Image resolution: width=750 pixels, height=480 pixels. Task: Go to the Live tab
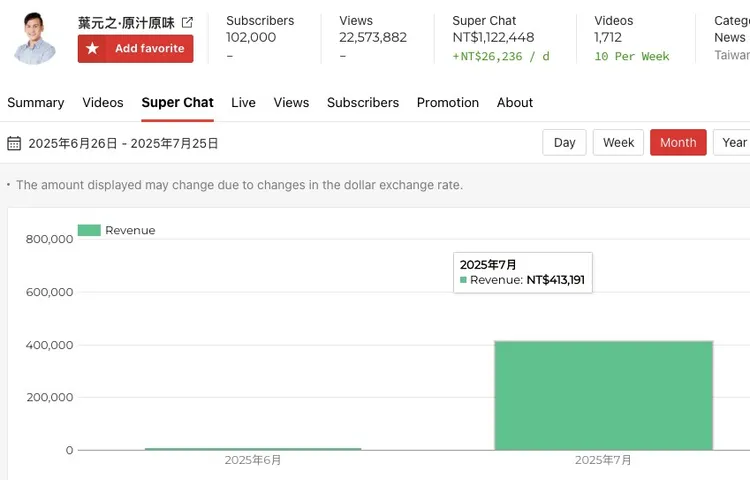pyautogui.click(x=243, y=102)
